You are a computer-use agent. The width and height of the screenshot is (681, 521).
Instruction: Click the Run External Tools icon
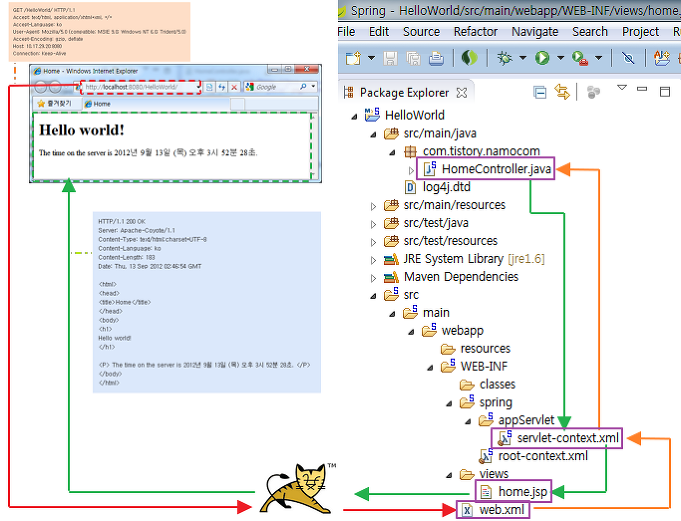[580, 58]
